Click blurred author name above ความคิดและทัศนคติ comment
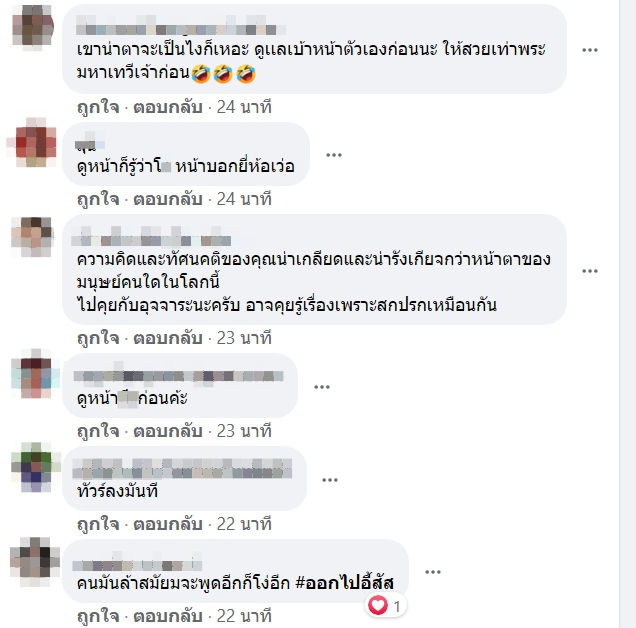 pyautogui.click(x=151, y=237)
